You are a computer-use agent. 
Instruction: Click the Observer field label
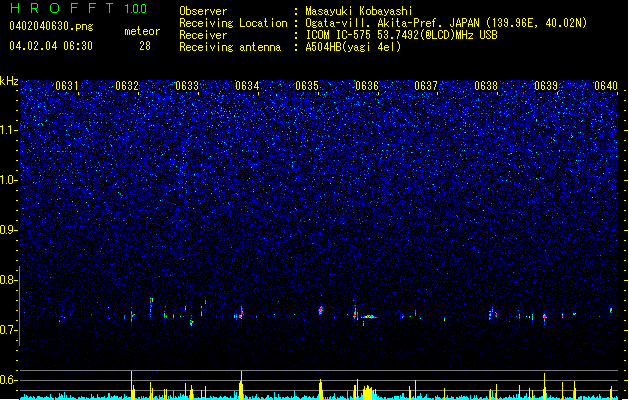(203, 11)
